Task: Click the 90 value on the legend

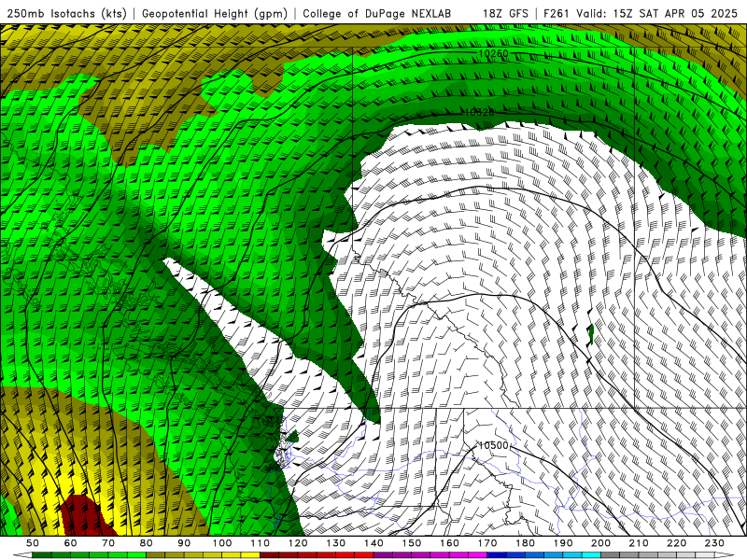Action: pos(184,543)
